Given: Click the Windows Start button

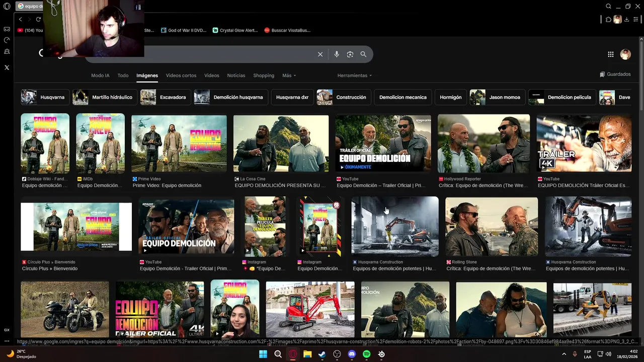Looking at the screenshot, I should (x=263, y=354).
